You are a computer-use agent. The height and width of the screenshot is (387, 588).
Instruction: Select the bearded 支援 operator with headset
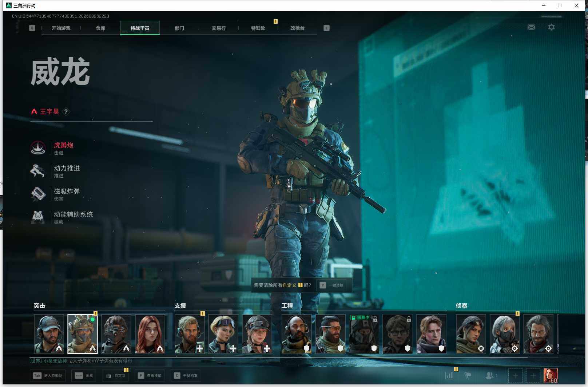click(189, 334)
